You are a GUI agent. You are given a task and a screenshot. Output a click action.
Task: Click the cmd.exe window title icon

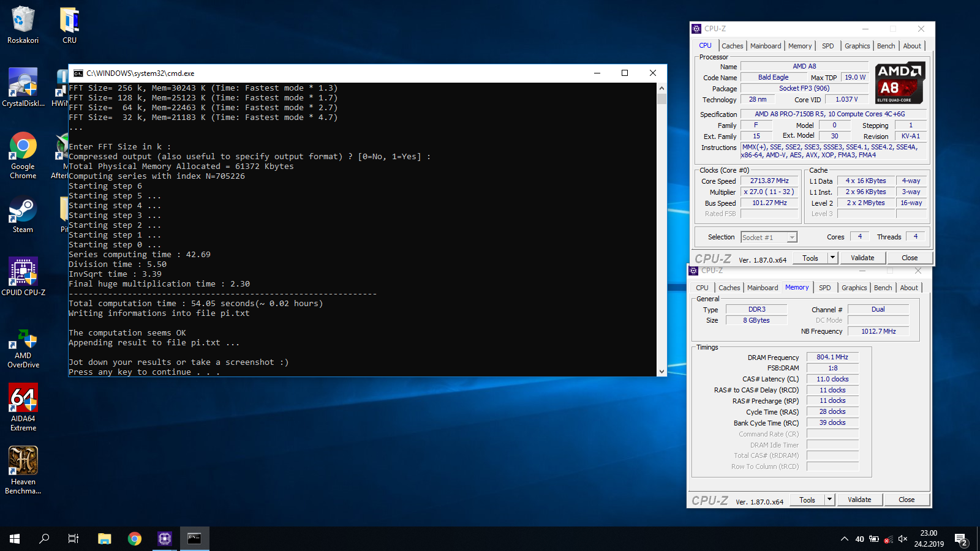(x=78, y=73)
